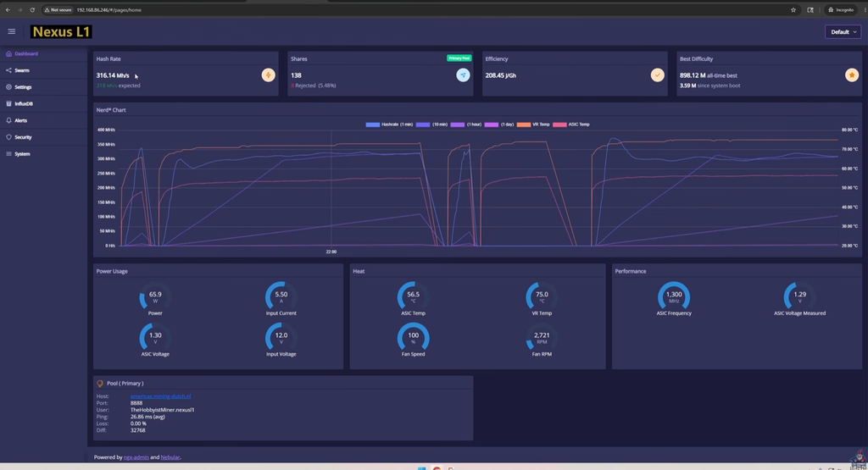Image resolution: width=868 pixels, height=470 pixels.
Task: Click the Not secure address bar badge
Action: pyautogui.click(x=58, y=10)
